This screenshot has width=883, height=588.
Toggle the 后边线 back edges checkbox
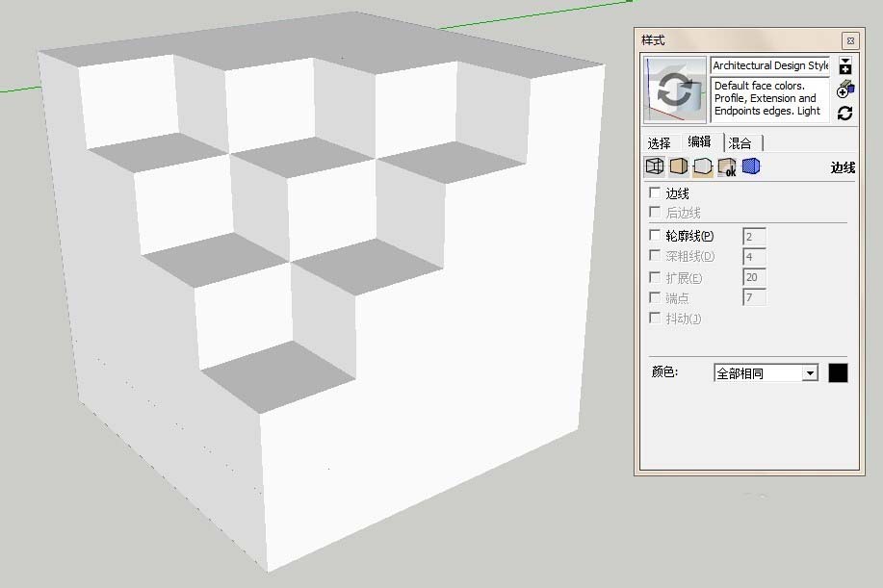tap(655, 212)
